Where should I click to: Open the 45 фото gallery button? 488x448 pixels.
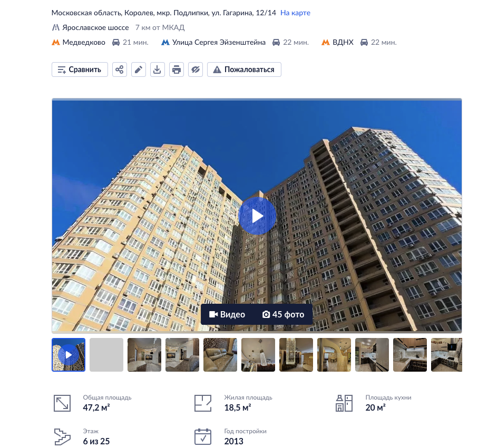283,314
